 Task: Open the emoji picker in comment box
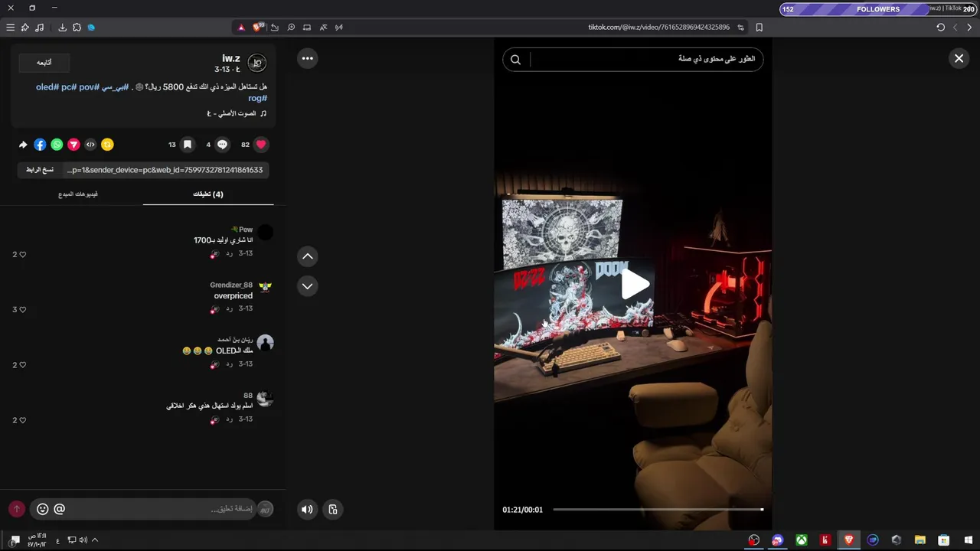43,509
